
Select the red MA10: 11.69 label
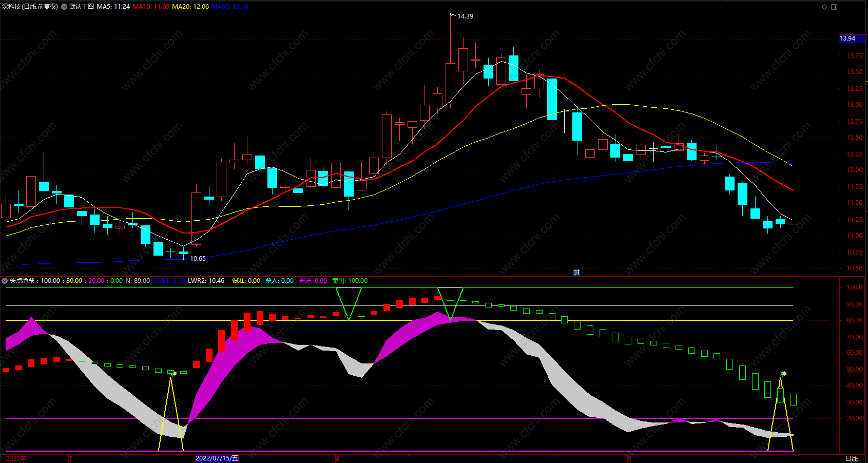[151, 7]
